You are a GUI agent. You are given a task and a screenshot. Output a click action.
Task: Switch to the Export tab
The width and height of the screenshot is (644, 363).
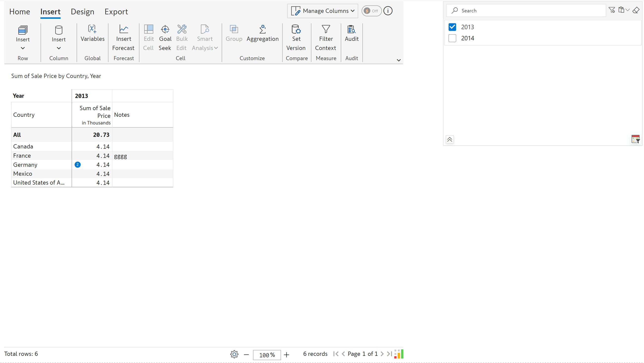coord(116,12)
